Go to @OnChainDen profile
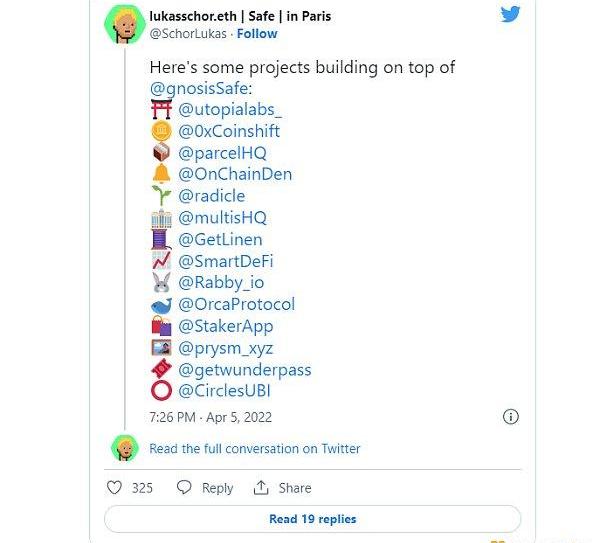 (235, 174)
